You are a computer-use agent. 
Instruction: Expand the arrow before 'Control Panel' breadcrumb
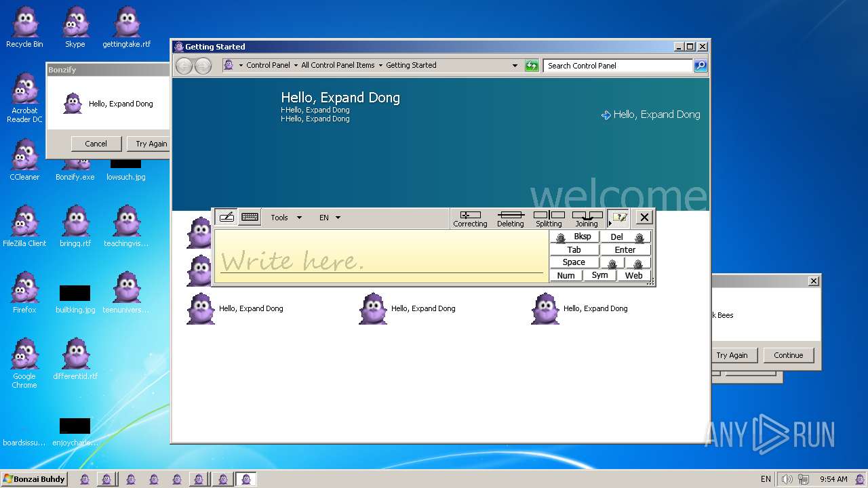coord(241,66)
